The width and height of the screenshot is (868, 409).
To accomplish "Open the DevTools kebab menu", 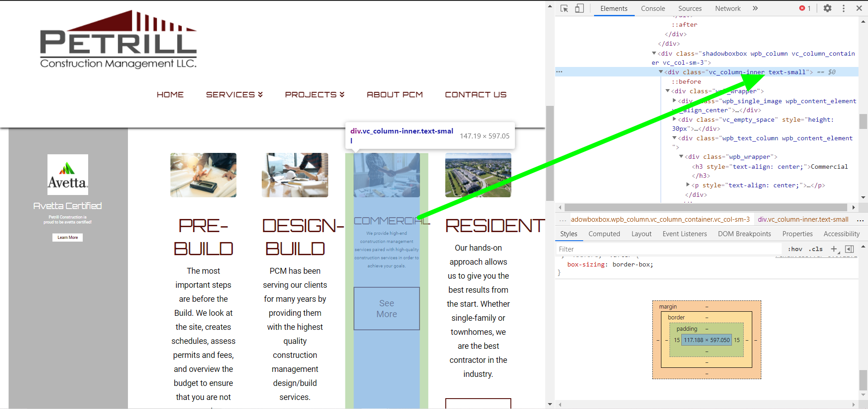I will [844, 8].
